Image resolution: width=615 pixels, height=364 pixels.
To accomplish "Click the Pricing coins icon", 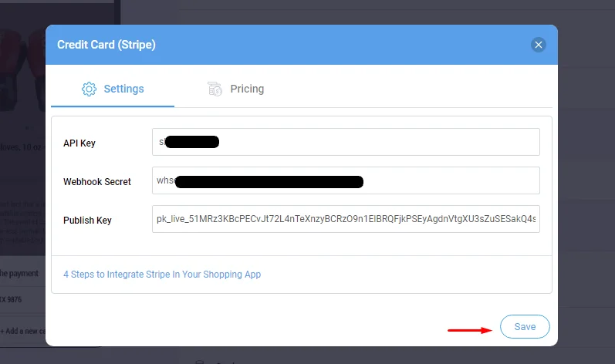I will point(215,89).
